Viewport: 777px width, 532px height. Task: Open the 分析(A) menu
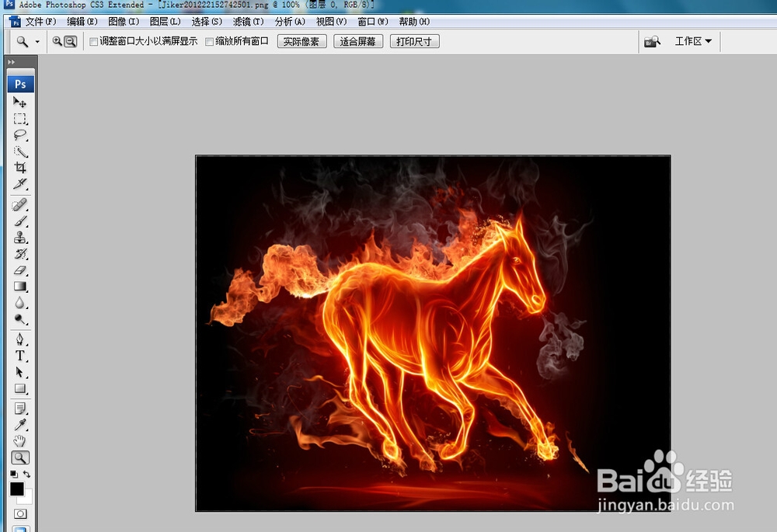290,21
